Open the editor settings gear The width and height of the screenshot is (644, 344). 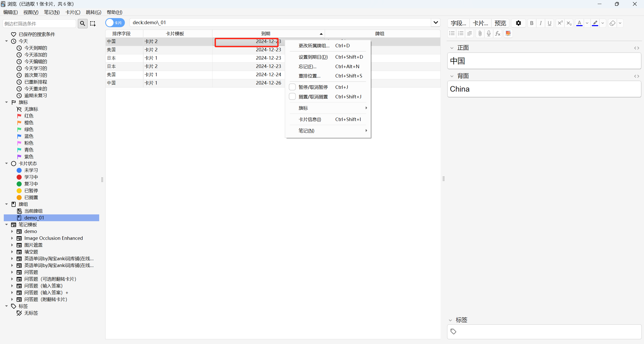(x=518, y=23)
